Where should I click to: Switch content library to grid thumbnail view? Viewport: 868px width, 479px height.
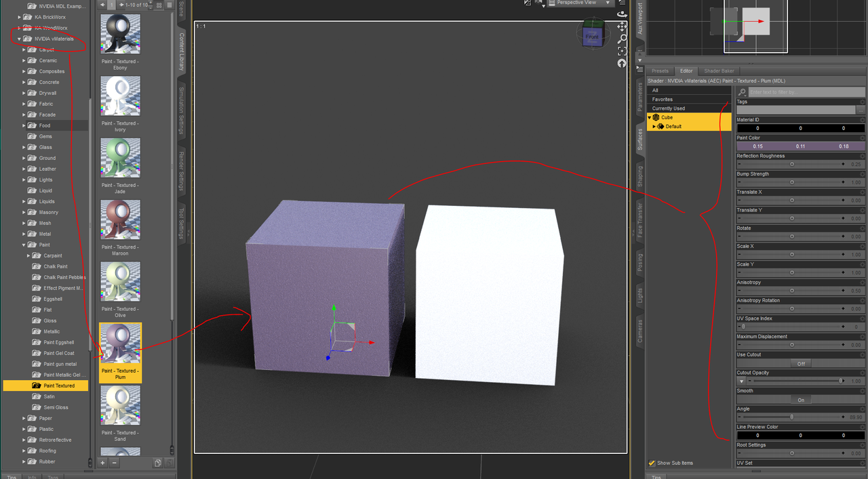(x=159, y=5)
